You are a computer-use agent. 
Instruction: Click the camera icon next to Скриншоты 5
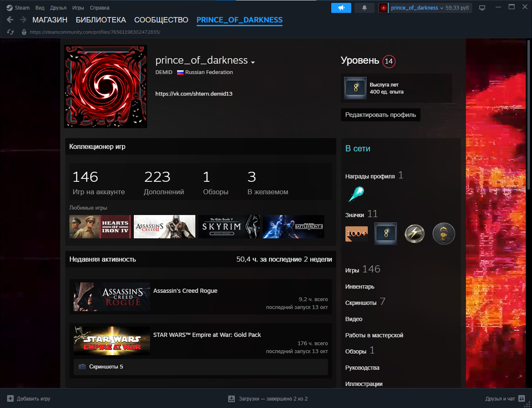click(x=82, y=367)
